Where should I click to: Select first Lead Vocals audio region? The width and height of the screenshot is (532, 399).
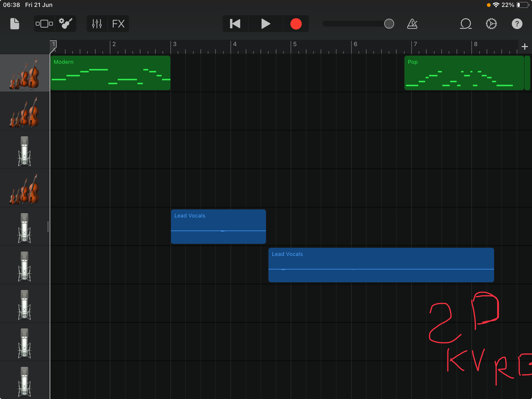pyautogui.click(x=218, y=227)
